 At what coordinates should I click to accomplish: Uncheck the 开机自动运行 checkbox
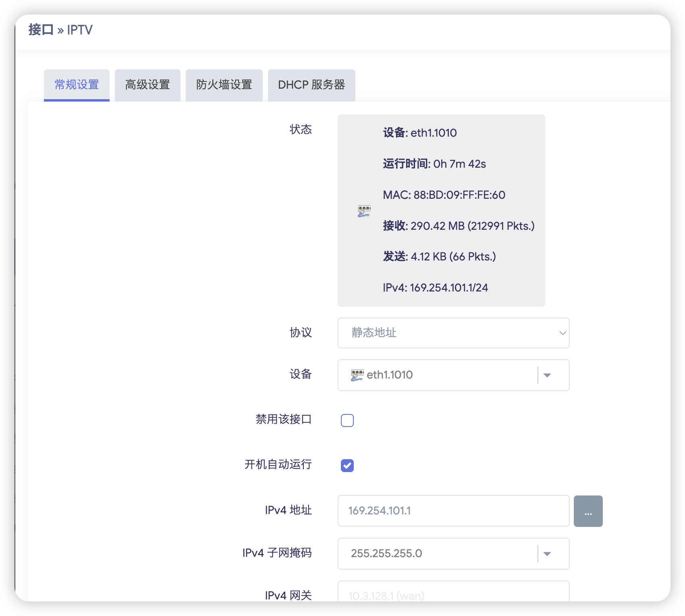(x=347, y=465)
